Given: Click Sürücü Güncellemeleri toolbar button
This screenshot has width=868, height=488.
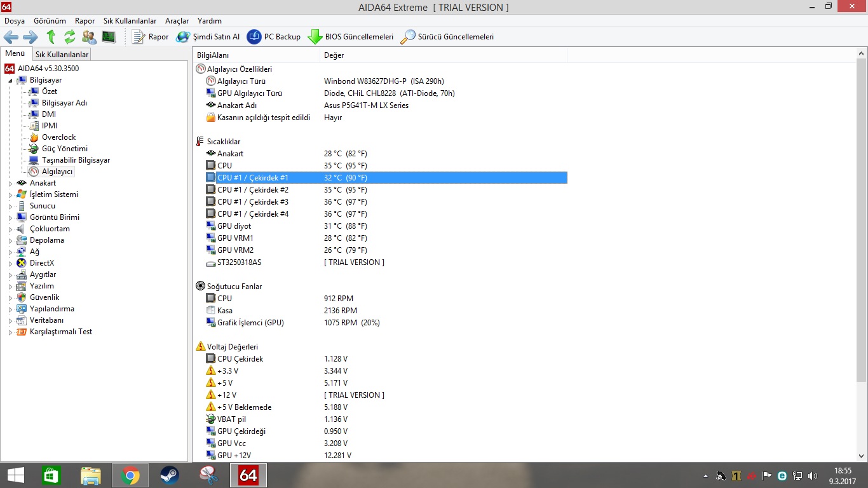Looking at the screenshot, I should [447, 37].
